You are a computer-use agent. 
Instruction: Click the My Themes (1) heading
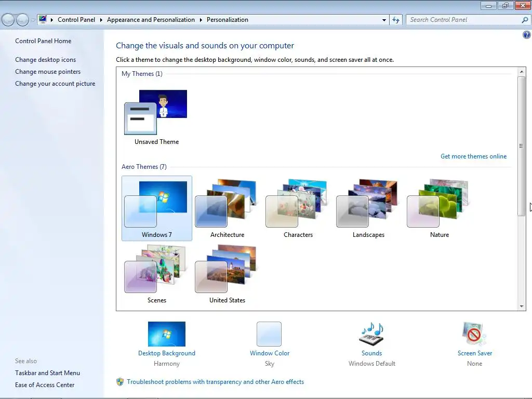tap(142, 74)
